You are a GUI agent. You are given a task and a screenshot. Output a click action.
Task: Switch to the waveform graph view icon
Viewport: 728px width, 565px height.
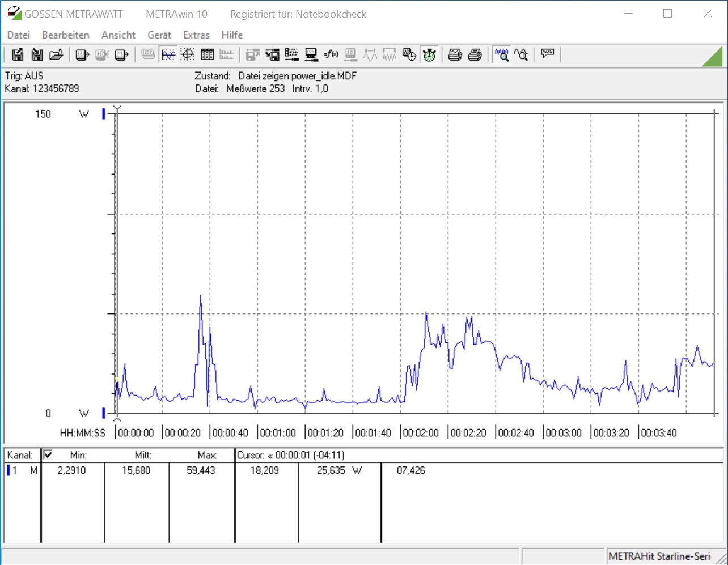168,54
